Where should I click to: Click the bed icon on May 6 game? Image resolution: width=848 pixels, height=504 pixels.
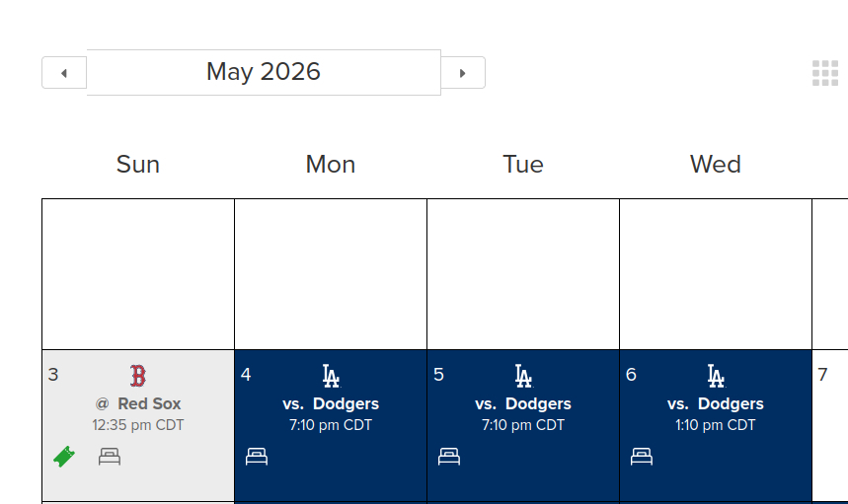point(642,457)
